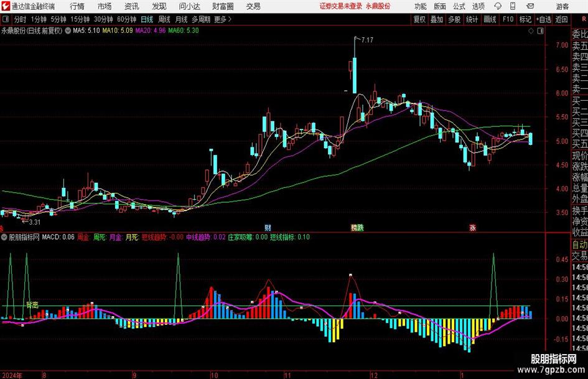588x379 pixels.
Task: Add stock via +自选 button
Action: pyautogui.click(x=544, y=19)
